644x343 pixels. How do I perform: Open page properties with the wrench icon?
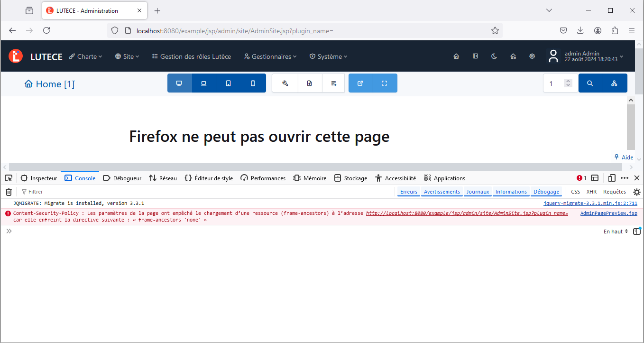pyautogui.click(x=285, y=83)
